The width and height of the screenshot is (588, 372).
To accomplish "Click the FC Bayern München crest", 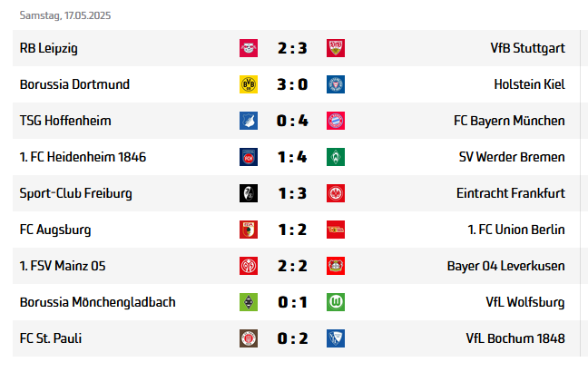I will [336, 121].
